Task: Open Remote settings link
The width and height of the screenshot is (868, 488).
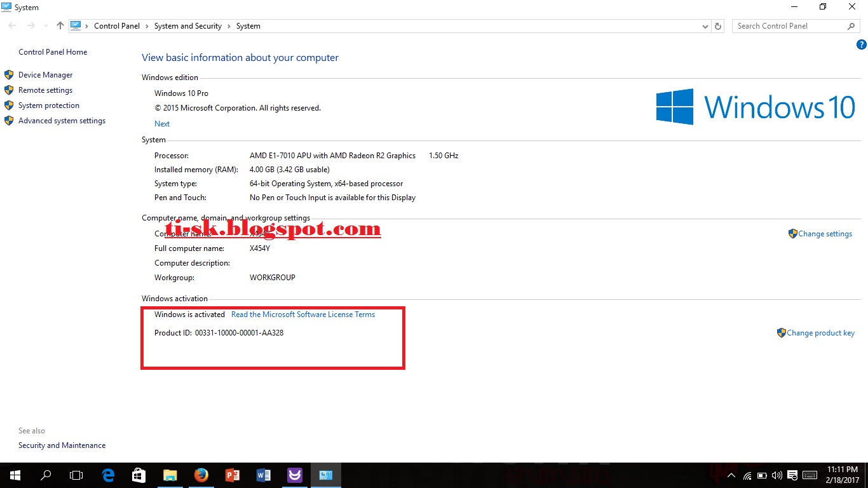Action: click(x=45, y=90)
